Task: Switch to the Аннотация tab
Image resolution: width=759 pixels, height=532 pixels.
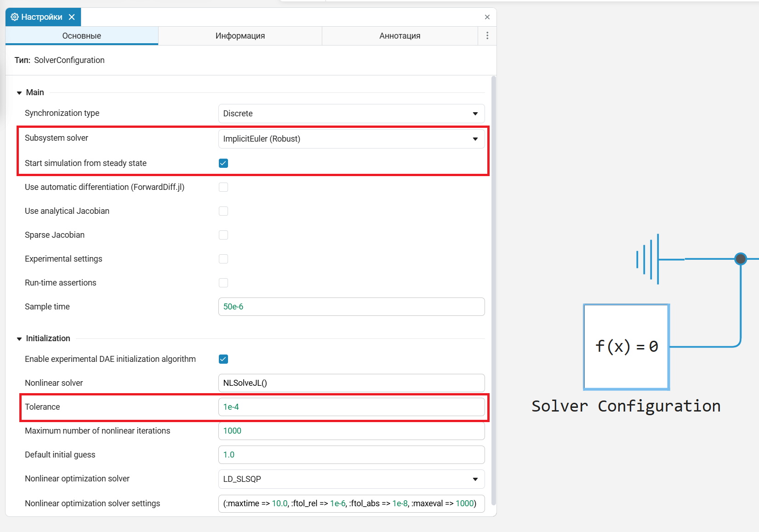Action: [399, 36]
